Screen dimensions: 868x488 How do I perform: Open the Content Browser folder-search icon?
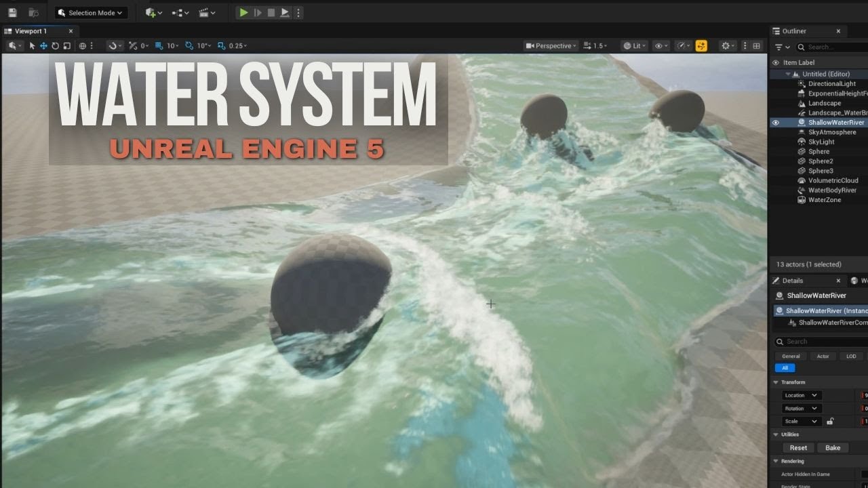33,12
